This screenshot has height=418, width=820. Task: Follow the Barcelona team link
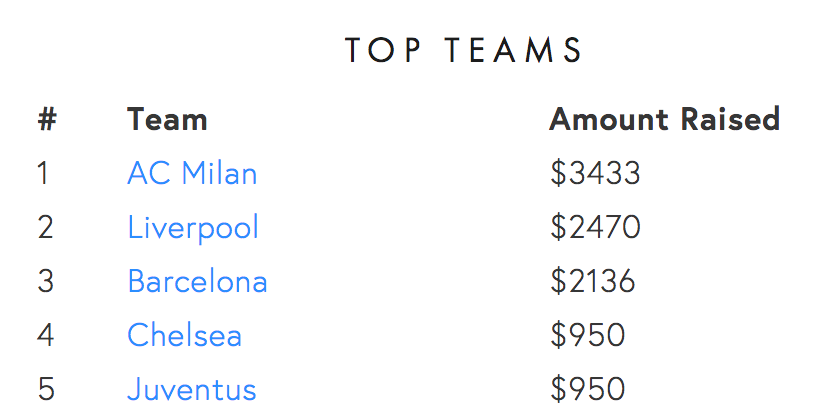197,281
